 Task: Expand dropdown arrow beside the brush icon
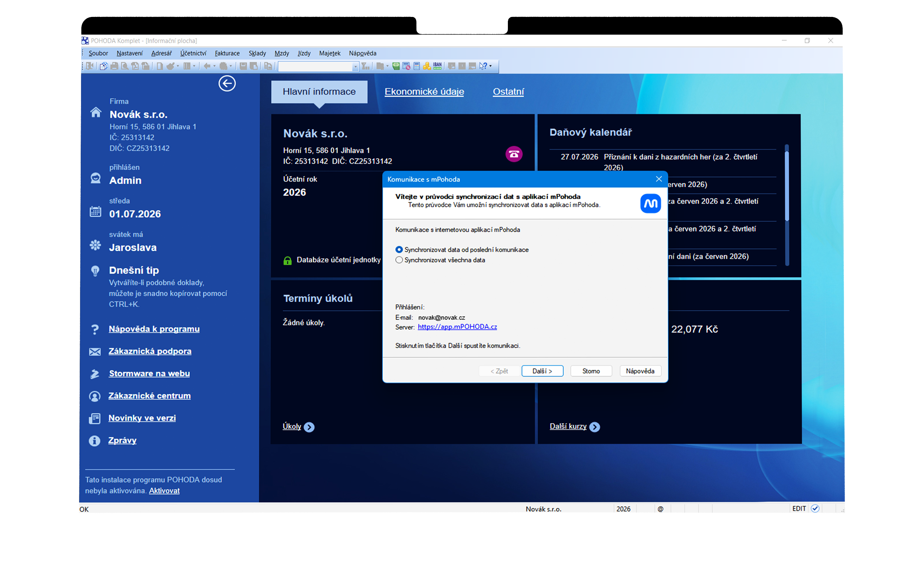tap(178, 66)
